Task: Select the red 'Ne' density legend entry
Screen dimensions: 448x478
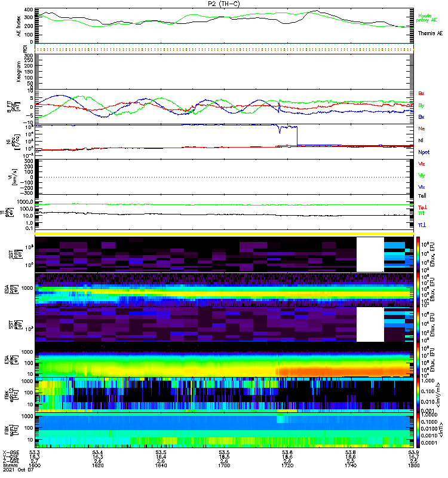Action: [x=421, y=128]
